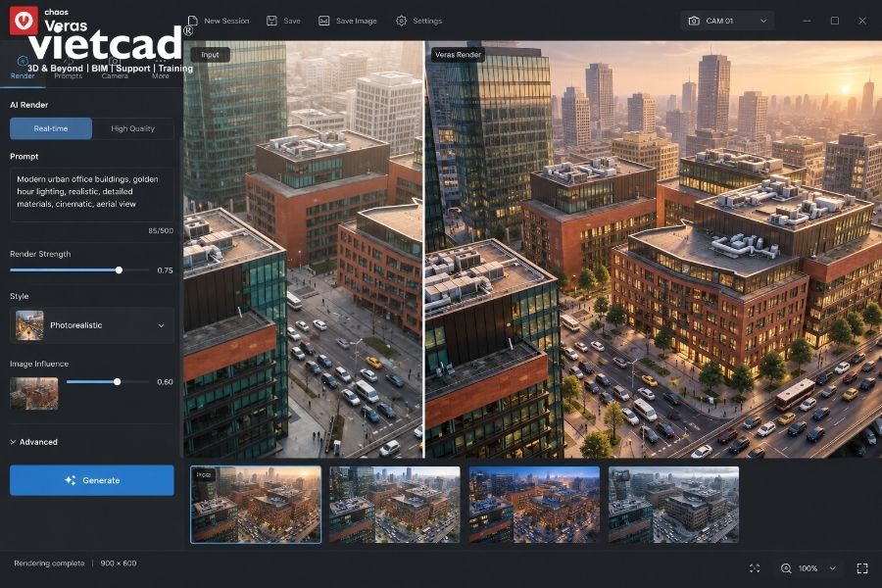Click the 0.75 Render Strength value
The image size is (882, 588).
pos(165,270)
